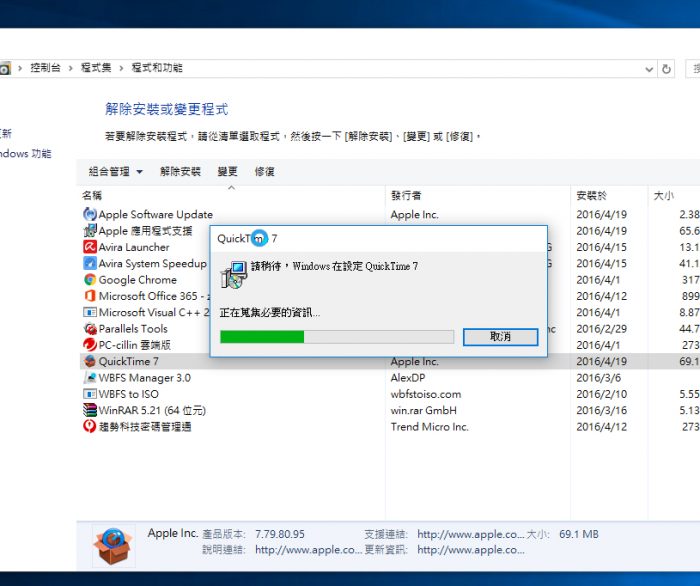Click the Microsoft Office 365 icon
The image size is (700, 586).
[90, 296]
